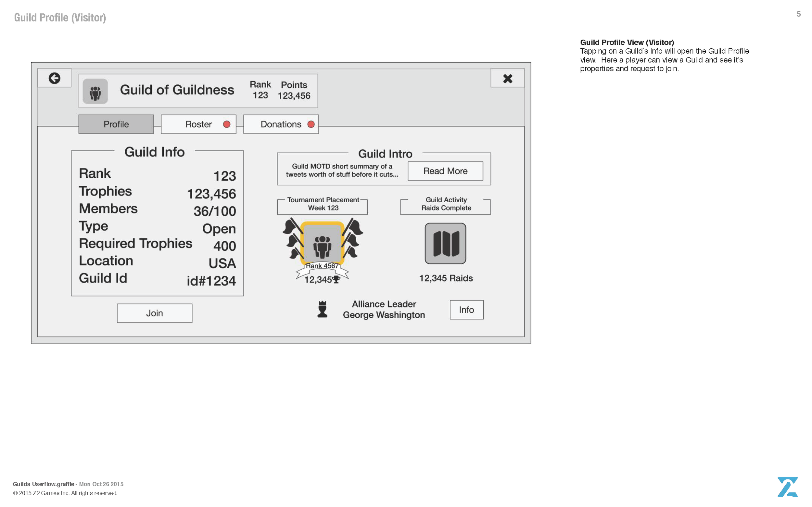Switch to the Roster tab
This screenshot has height=507, width=812.
(x=198, y=124)
